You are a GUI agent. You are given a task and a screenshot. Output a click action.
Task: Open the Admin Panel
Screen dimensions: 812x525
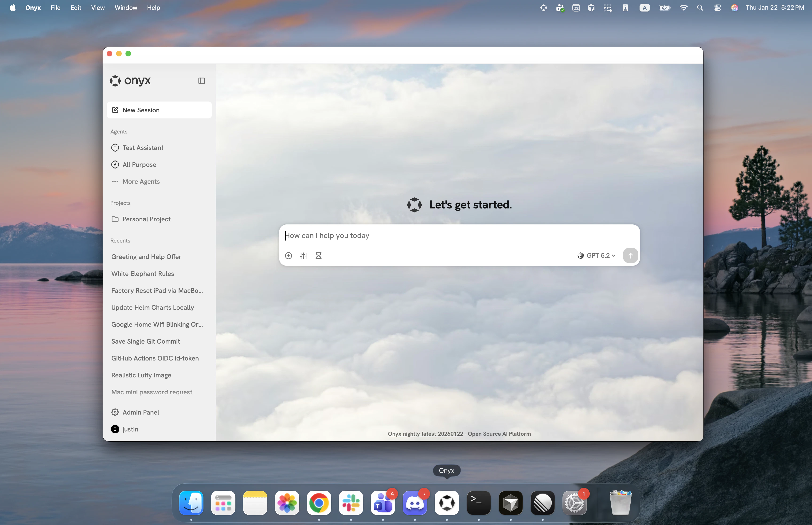[141, 412]
